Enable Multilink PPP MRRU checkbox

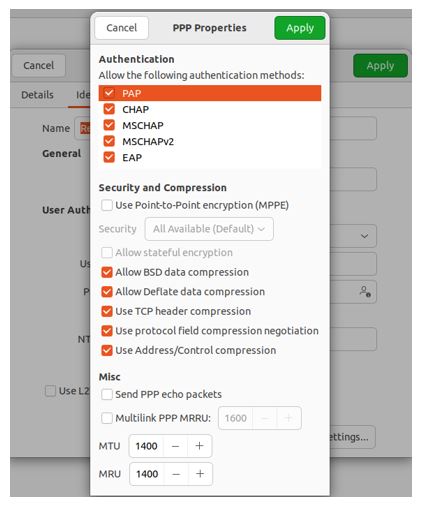click(x=107, y=418)
